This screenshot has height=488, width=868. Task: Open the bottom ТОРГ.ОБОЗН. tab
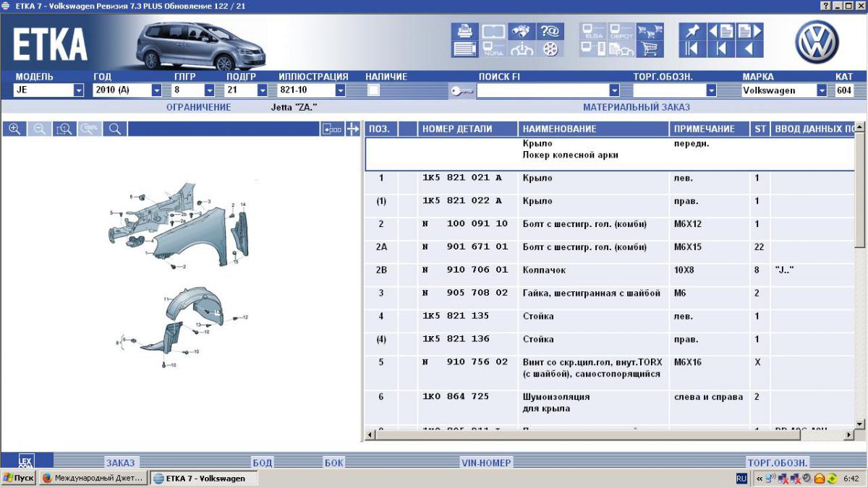[778, 463]
